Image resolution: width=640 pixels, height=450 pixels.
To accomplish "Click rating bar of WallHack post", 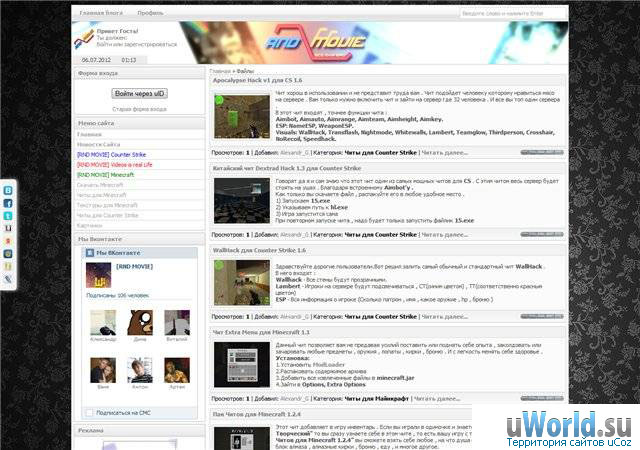I will (x=542, y=316).
